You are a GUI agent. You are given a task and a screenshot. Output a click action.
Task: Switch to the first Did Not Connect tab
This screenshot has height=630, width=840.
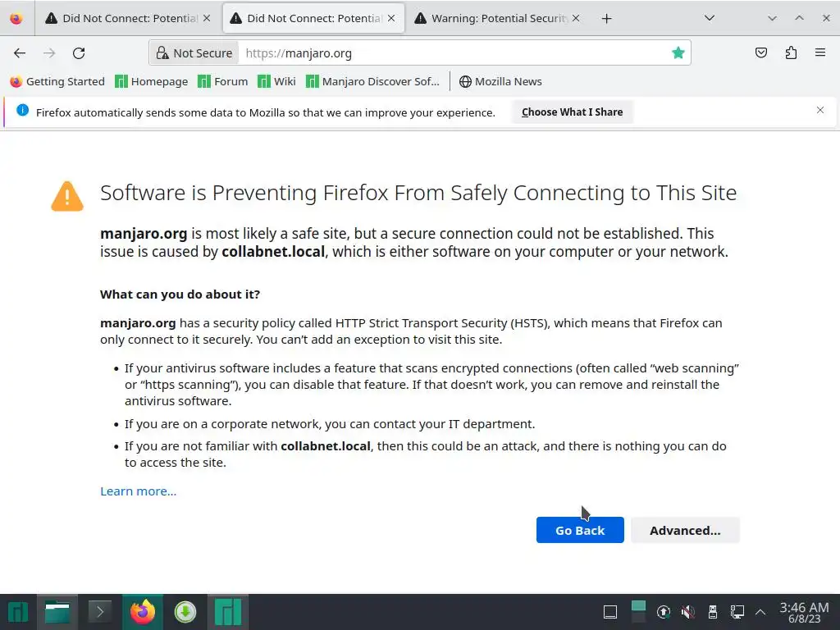(x=121, y=18)
